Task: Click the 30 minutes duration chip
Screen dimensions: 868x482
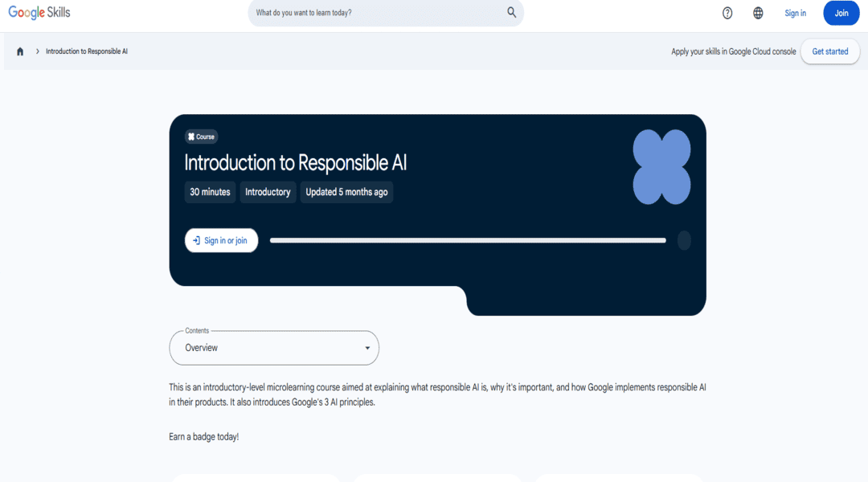Action: (210, 192)
